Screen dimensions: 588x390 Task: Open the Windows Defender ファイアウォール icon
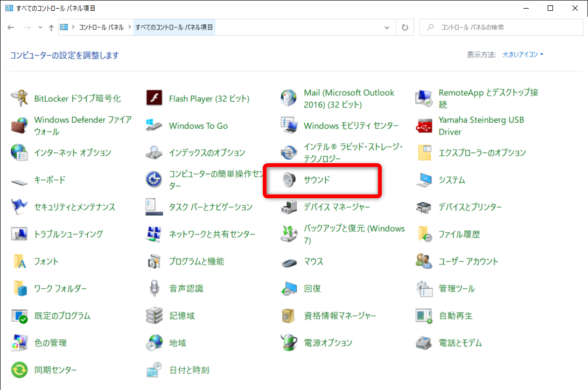19,126
